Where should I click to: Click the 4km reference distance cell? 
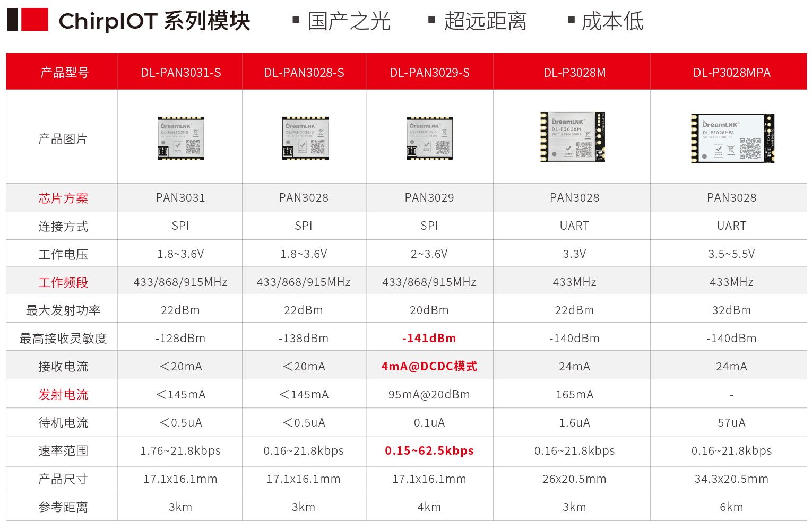(x=429, y=507)
